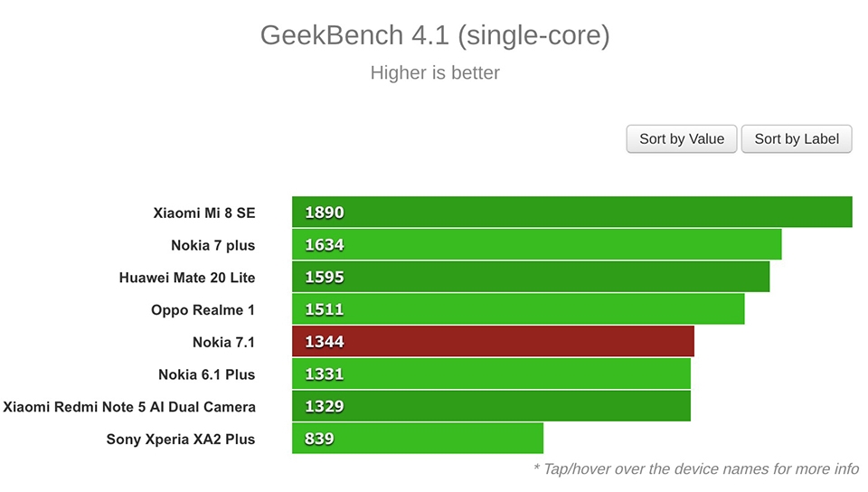Click the Oppo Realme 1 device name
The width and height of the screenshot is (868, 492).
click(x=203, y=310)
